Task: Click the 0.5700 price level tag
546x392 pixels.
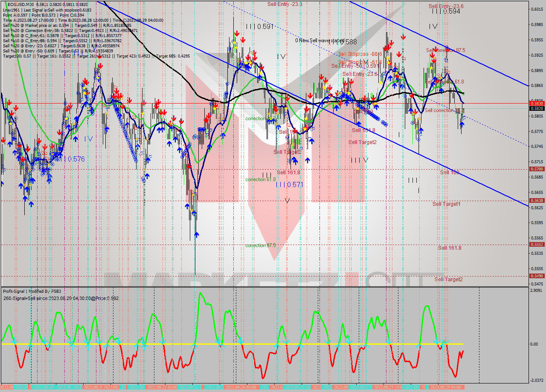Action: coord(537,169)
